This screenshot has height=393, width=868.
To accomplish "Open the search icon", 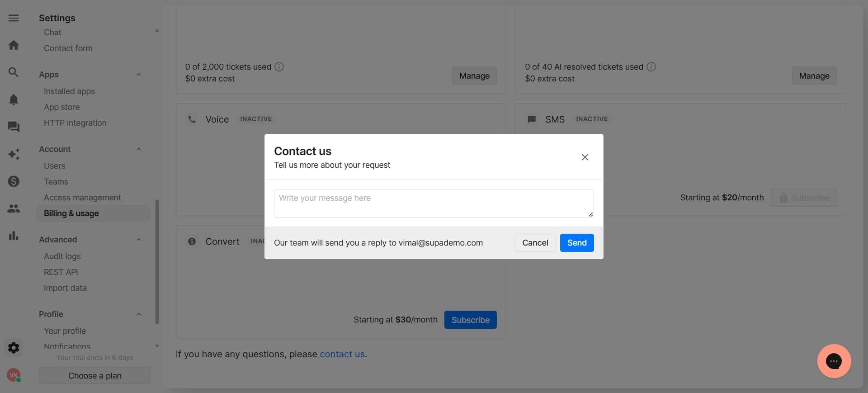I will [x=14, y=72].
